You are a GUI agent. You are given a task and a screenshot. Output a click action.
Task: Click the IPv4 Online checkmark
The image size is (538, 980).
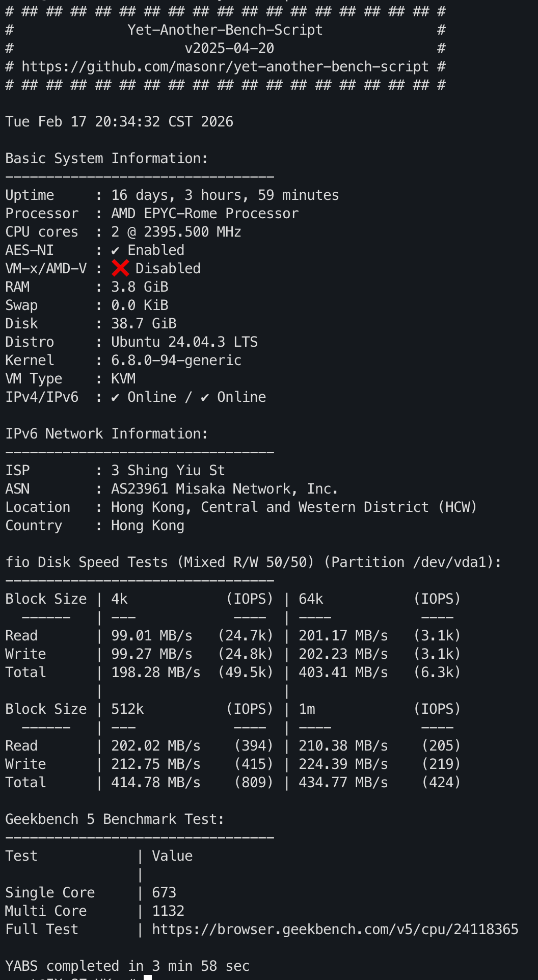click(x=116, y=397)
